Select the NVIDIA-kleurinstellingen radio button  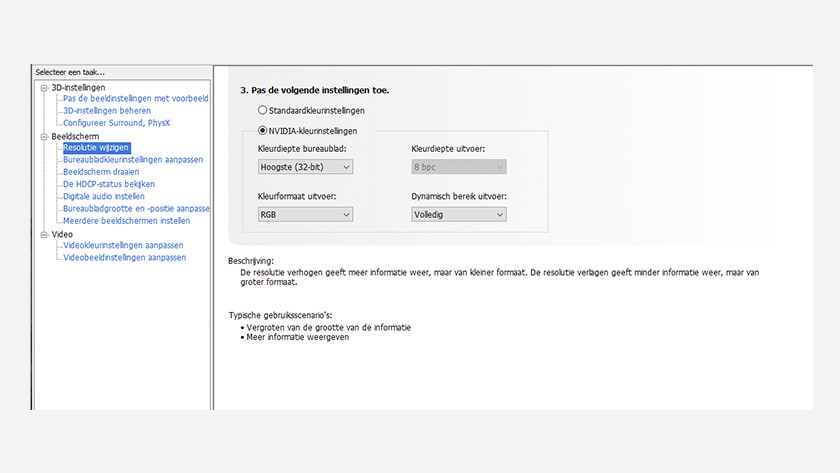coord(263,130)
